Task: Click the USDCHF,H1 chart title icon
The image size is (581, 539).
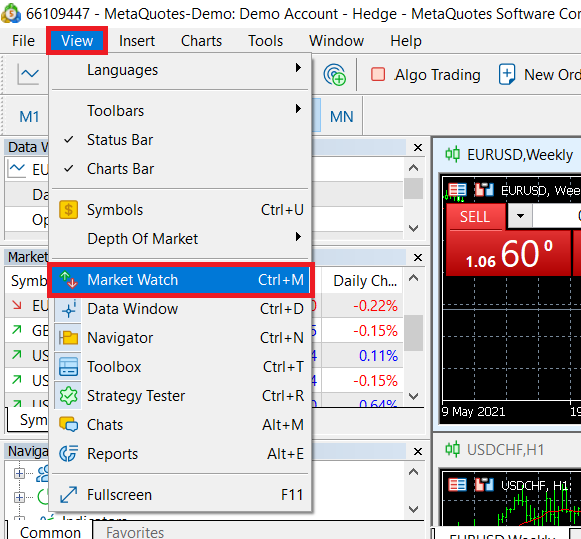Action: (x=452, y=449)
